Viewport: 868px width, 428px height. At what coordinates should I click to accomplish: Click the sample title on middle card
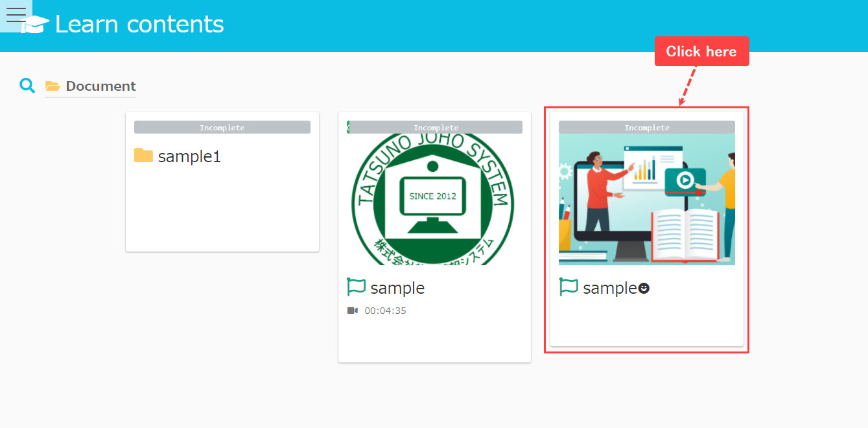coord(397,288)
